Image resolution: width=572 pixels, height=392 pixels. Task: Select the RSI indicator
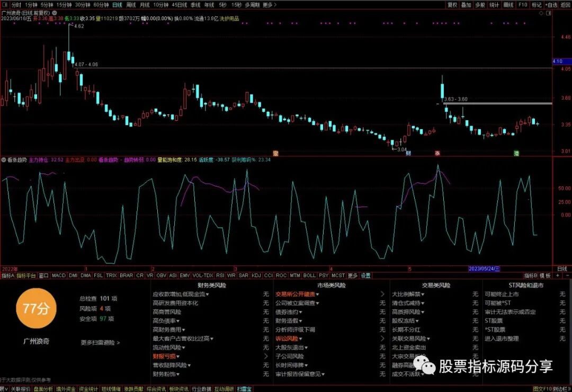click(x=220, y=275)
